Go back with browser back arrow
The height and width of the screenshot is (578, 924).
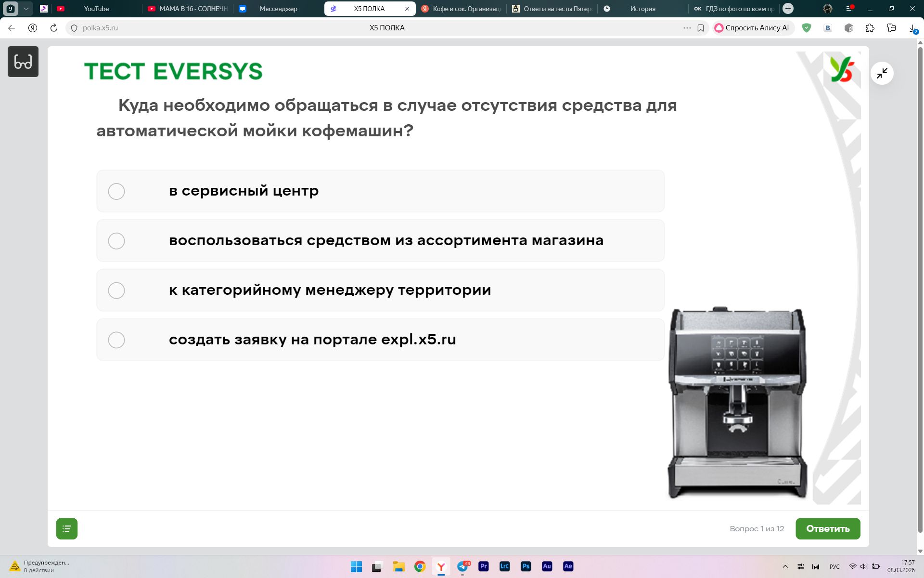[x=12, y=28]
